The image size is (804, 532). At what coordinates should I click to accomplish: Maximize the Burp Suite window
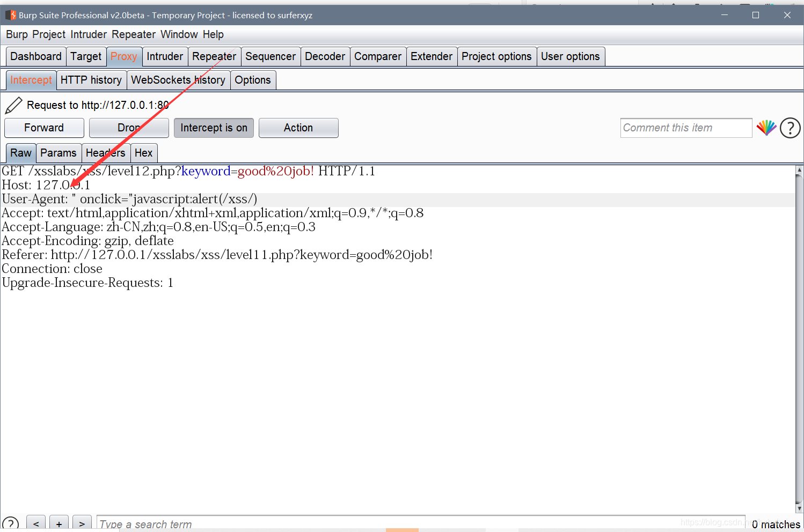[756, 15]
